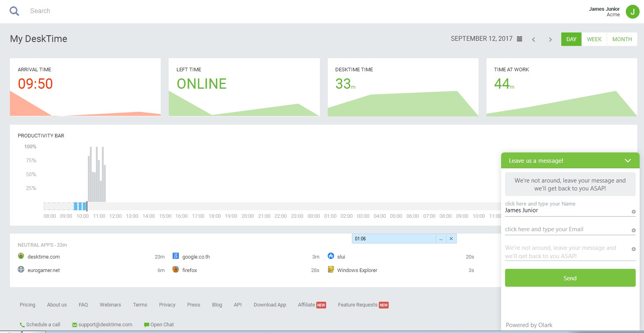This screenshot has height=333, width=644.
Task: Click the phone icon by Schedule a call
Action: click(22, 325)
